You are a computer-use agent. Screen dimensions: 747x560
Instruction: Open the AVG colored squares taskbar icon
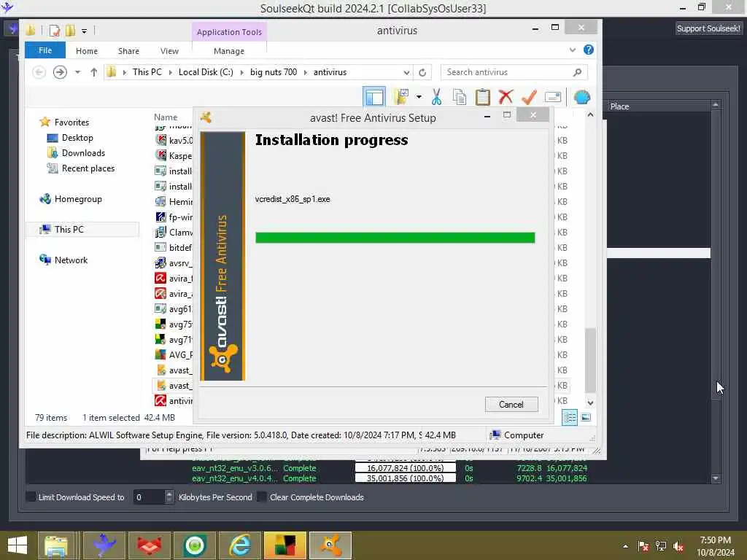click(285, 545)
